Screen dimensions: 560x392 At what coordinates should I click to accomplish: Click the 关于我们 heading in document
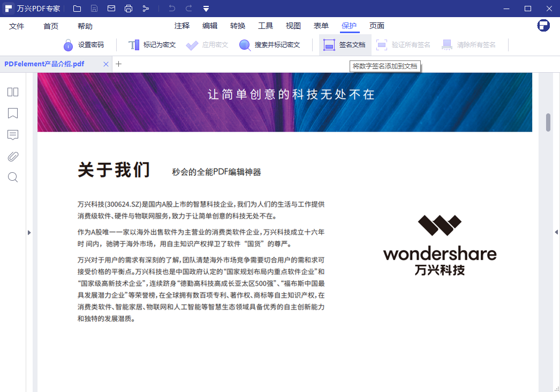113,170
